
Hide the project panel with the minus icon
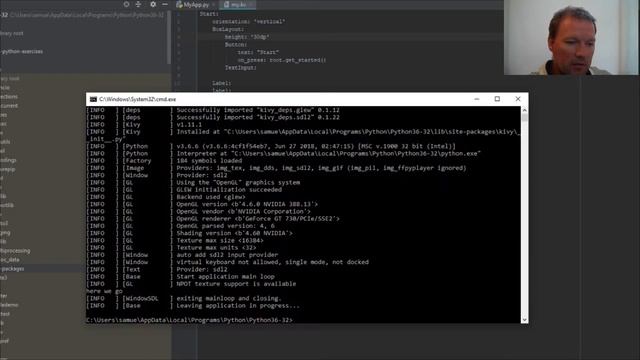click(x=165, y=4)
